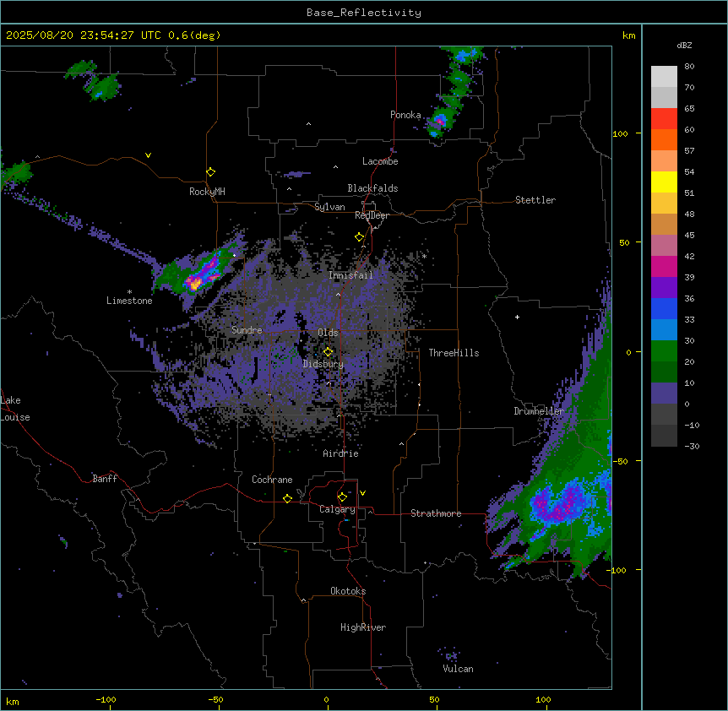Click the Drumheller label
This screenshot has height=711, width=728.
pyautogui.click(x=539, y=411)
